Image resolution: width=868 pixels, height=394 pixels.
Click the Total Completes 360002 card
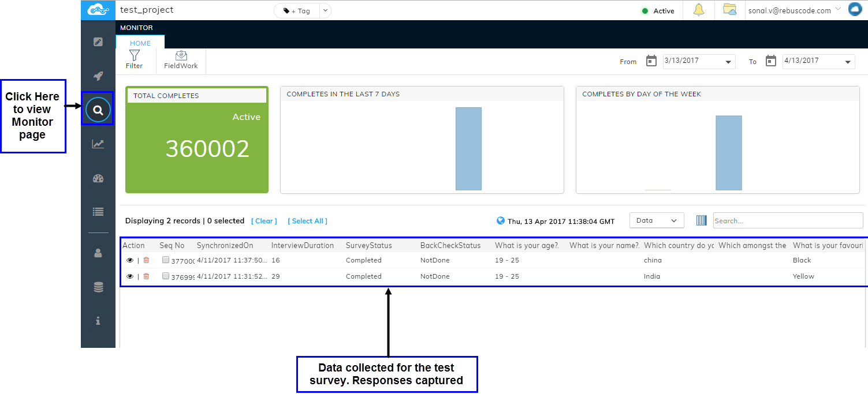pyautogui.click(x=197, y=140)
